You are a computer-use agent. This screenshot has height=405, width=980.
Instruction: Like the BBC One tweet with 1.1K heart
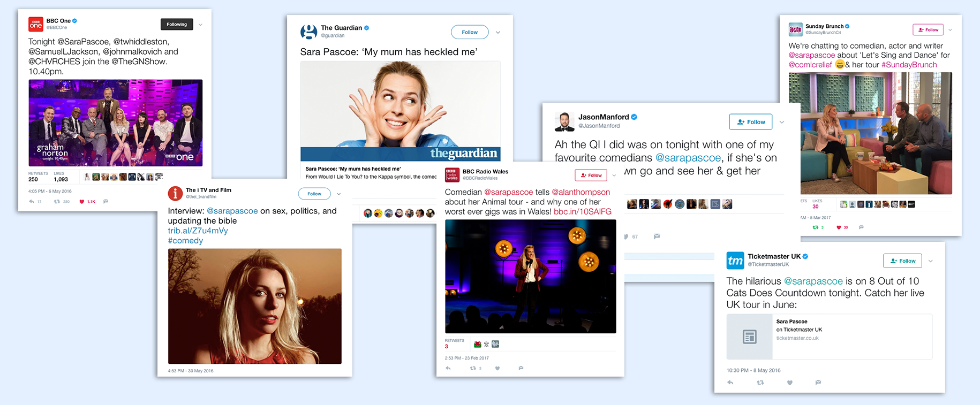(x=82, y=202)
